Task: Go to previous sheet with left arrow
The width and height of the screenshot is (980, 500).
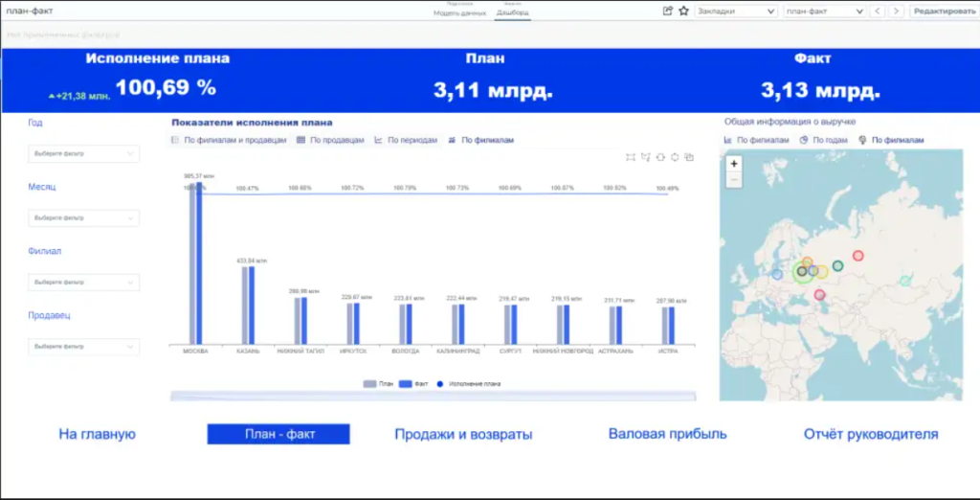Action: pyautogui.click(x=878, y=11)
